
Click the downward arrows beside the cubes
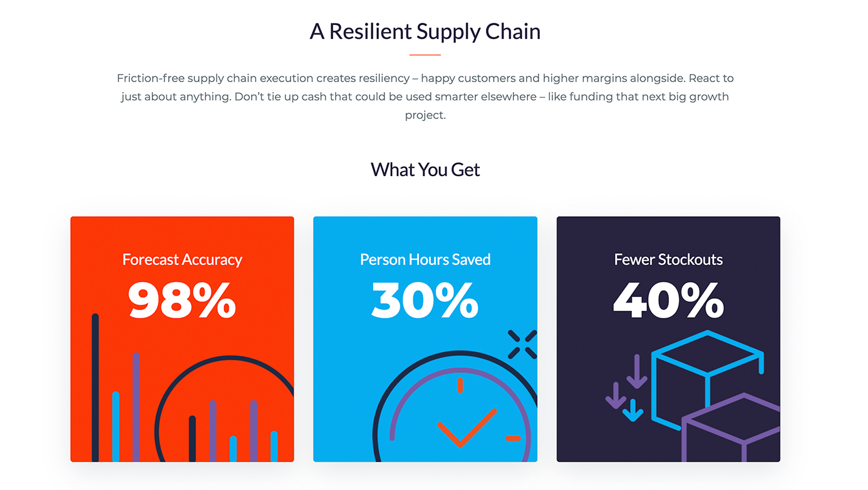626,388
